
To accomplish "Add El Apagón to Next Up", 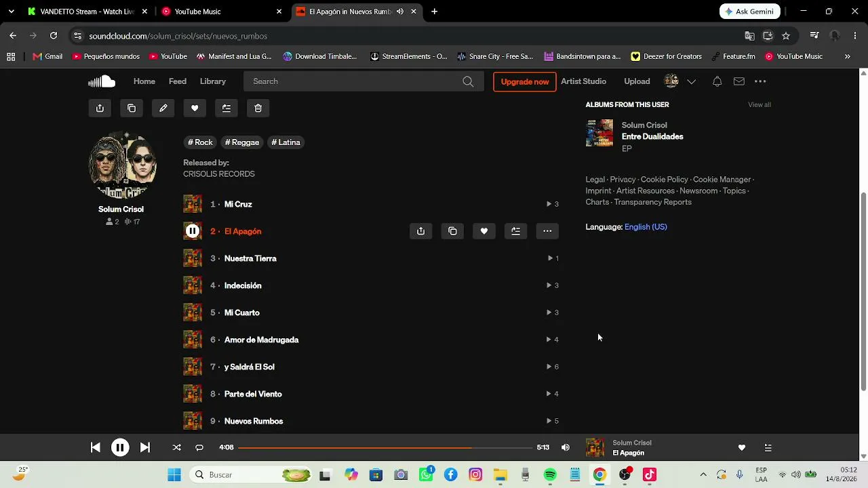I will (x=516, y=231).
